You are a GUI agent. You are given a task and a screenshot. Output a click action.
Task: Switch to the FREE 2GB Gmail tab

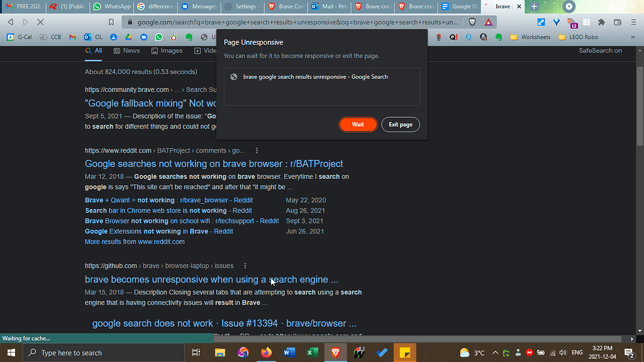pyautogui.click(x=23, y=6)
